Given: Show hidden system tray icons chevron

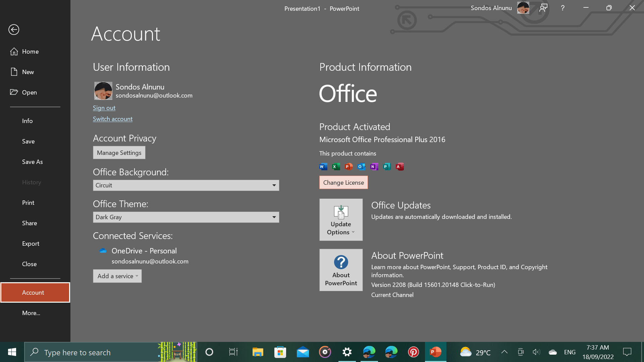Looking at the screenshot, I should [504, 352].
